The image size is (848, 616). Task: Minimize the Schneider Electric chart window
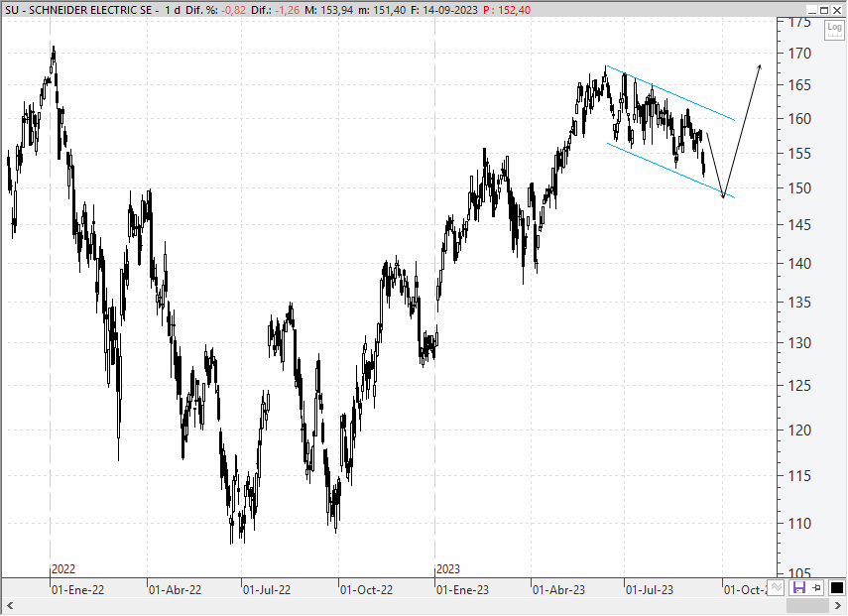tap(811, 10)
